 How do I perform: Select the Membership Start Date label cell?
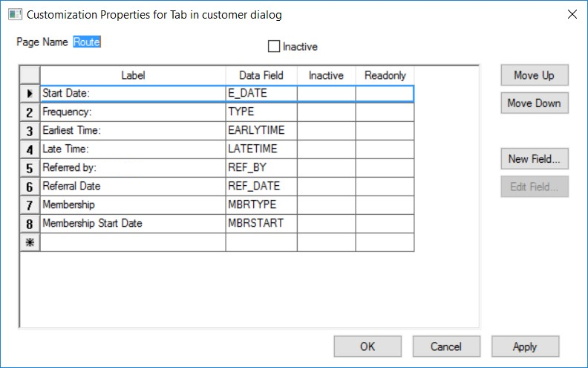click(x=133, y=224)
